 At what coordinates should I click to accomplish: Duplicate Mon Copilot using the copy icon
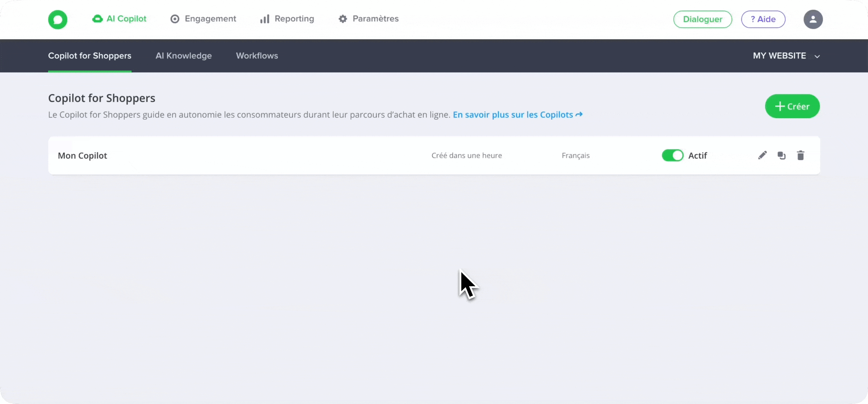click(x=782, y=155)
